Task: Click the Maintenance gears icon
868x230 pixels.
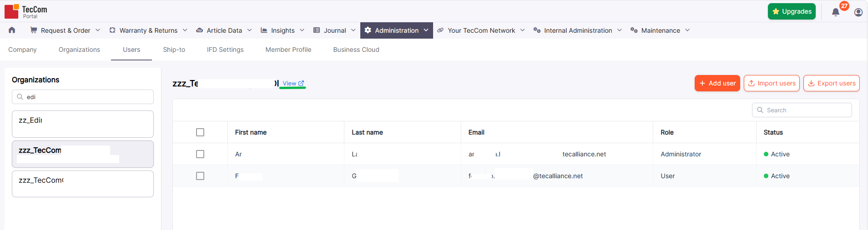Action: (634, 30)
